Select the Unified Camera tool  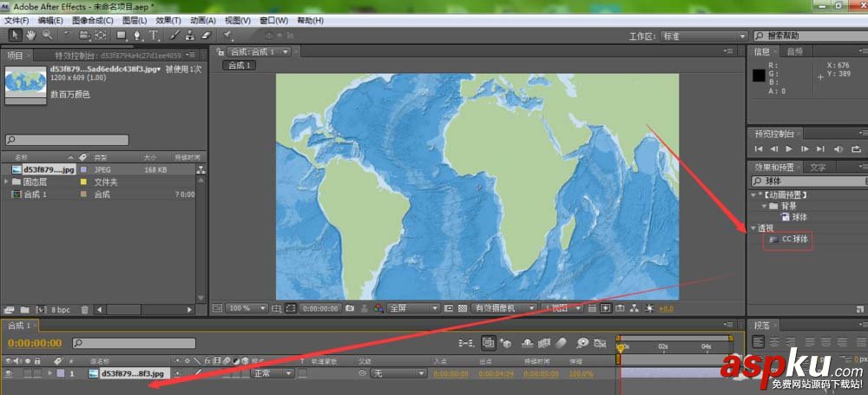(84, 35)
